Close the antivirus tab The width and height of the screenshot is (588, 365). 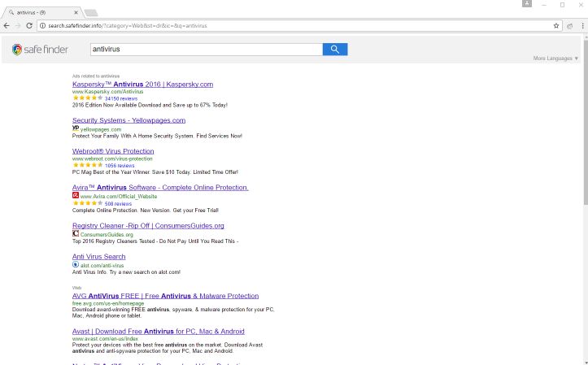[x=76, y=12]
